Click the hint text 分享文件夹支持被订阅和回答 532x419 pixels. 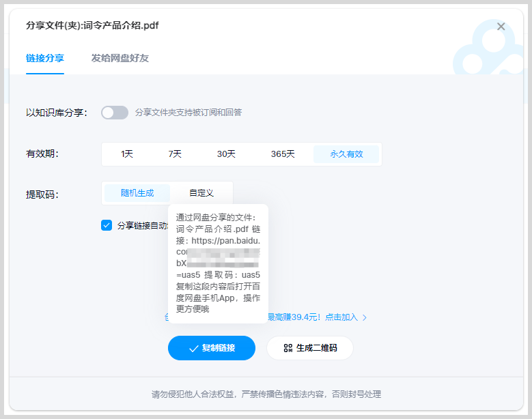pos(188,113)
